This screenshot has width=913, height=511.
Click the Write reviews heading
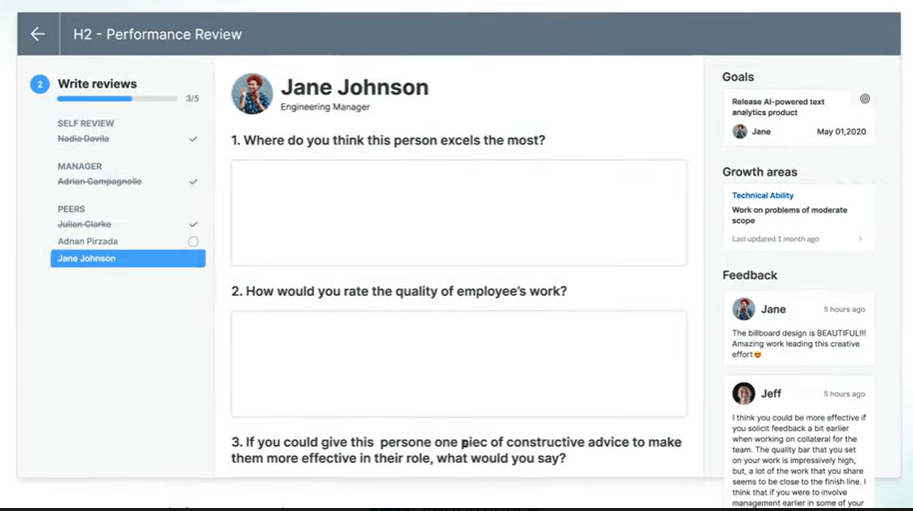[97, 84]
